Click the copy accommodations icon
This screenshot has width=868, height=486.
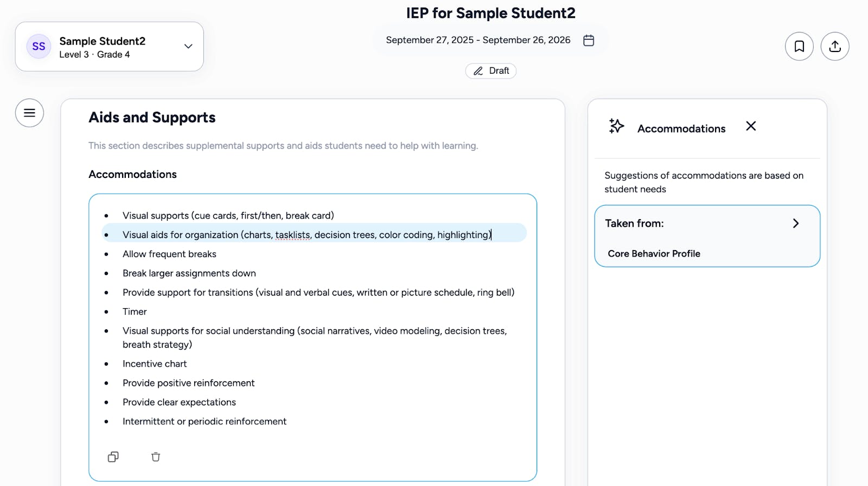(x=113, y=457)
